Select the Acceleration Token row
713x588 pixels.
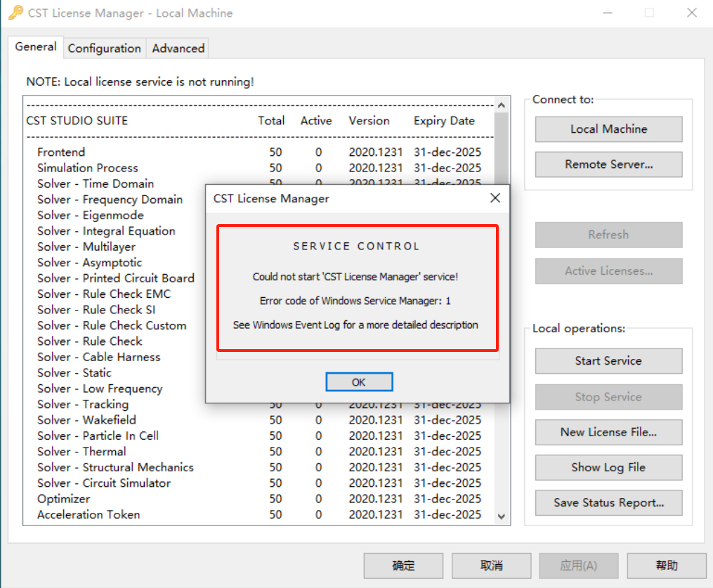(x=259, y=515)
